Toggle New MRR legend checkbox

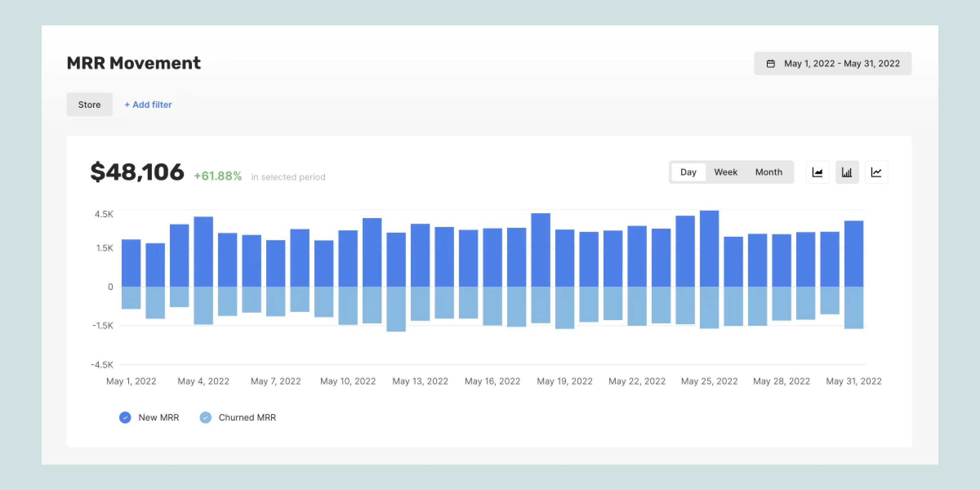(x=125, y=417)
